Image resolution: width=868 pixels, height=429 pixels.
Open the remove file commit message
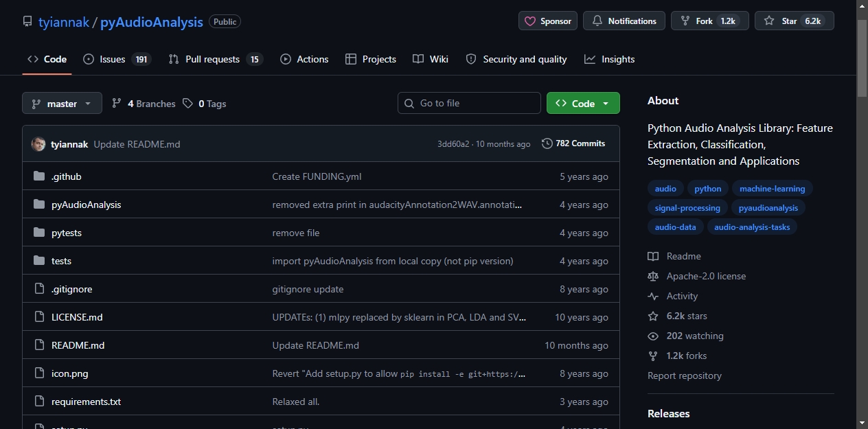[296, 233]
